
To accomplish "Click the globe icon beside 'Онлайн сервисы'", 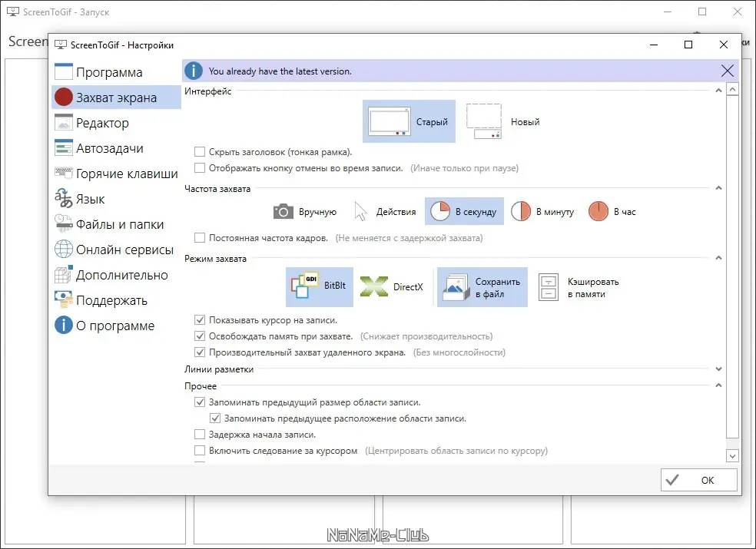I will coord(64,250).
